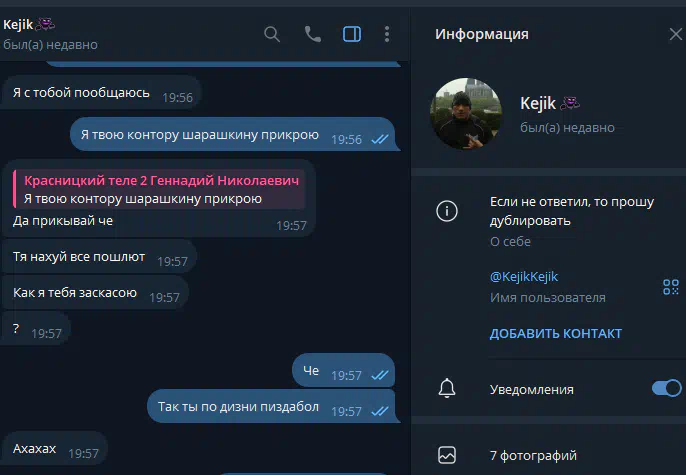
Task: Click the bell notifications icon
Action: (447, 388)
